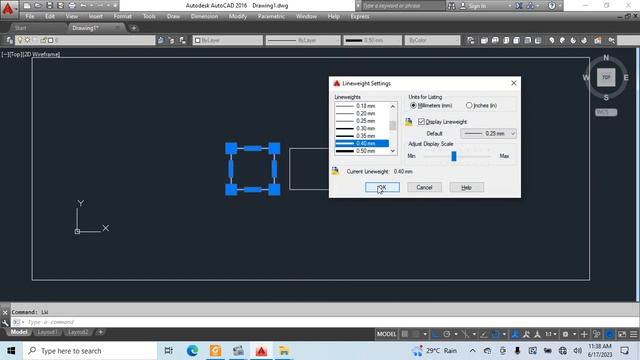640x360 pixels.
Task: Toggle Polar tracking in status bar
Action: point(447,334)
